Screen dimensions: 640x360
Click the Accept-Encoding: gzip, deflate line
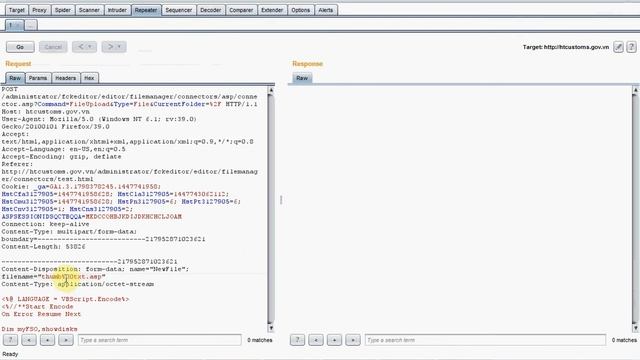[61, 156]
